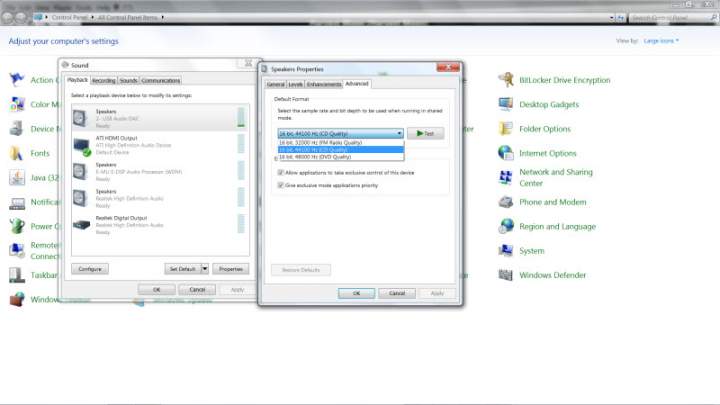
Task: Open the Internet Options globe icon
Action: click(x=506, y=153)
